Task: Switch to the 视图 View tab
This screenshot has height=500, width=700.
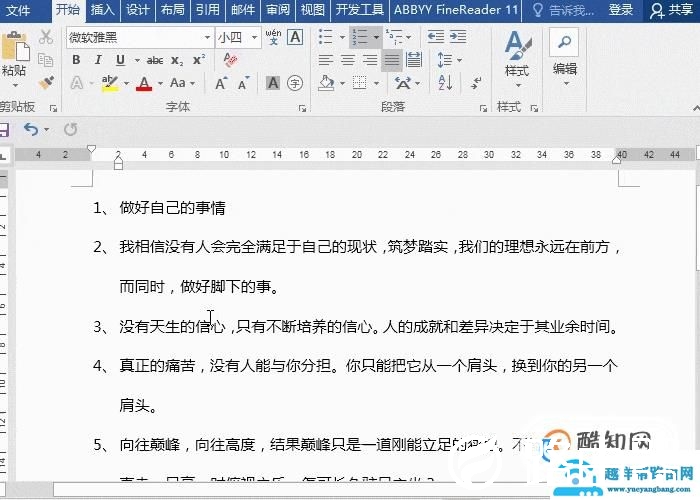Action: [312, 10]
